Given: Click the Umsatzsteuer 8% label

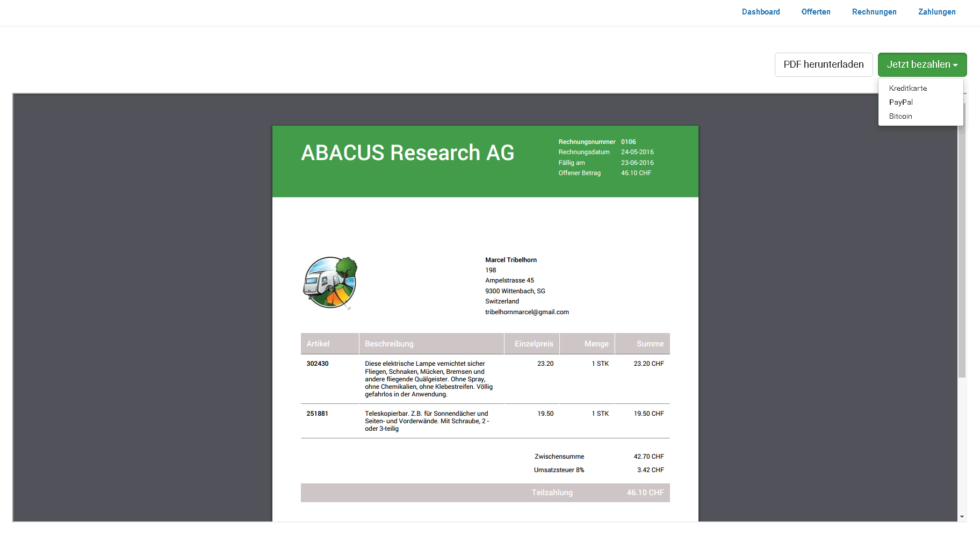Looking at the screenshot, I should [x=559, y=470].
